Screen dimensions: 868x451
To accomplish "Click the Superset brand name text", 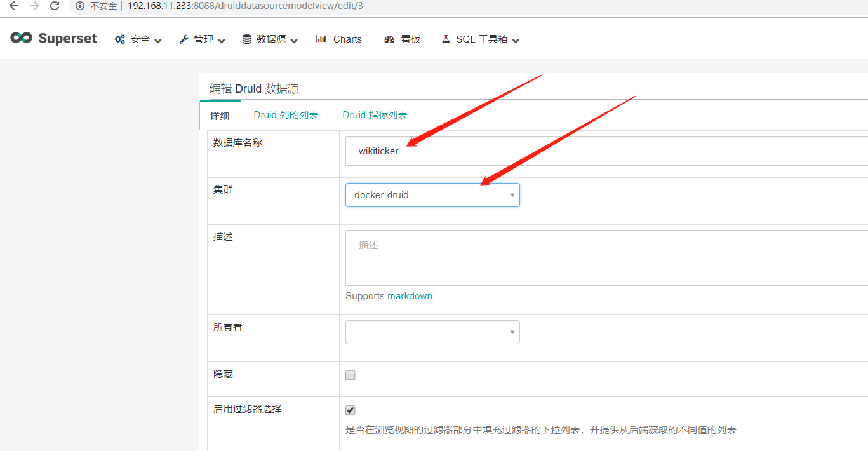I will pyautogui.click(x=67, y=38).
